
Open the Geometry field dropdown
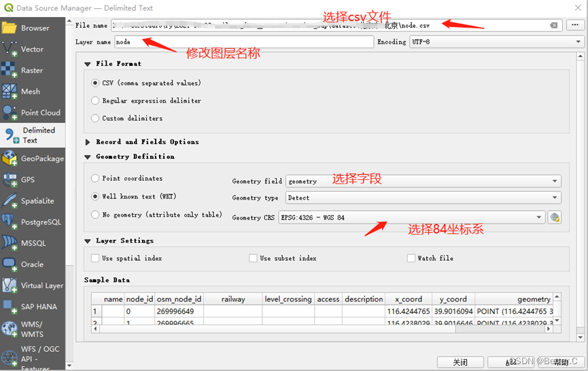tap(423, 181)
